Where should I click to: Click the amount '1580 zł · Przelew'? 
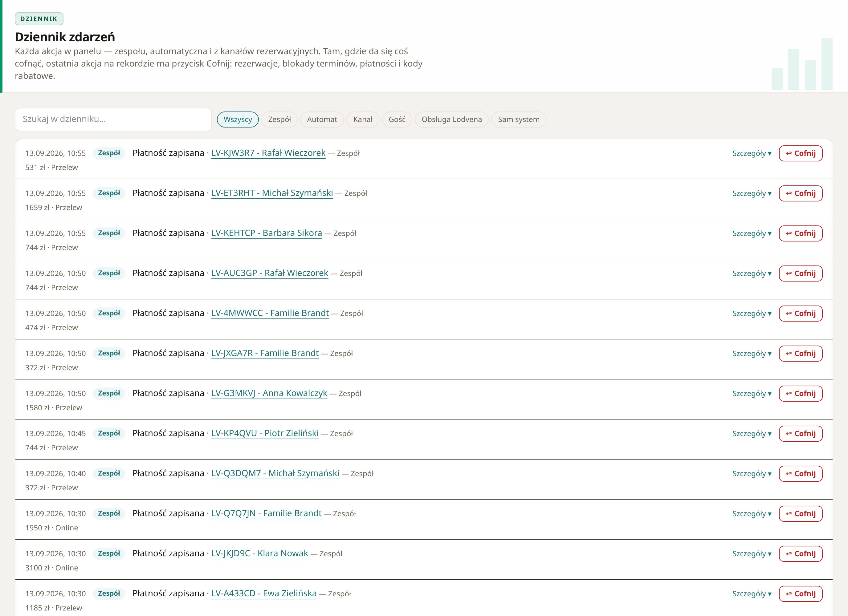pos(54,407)
